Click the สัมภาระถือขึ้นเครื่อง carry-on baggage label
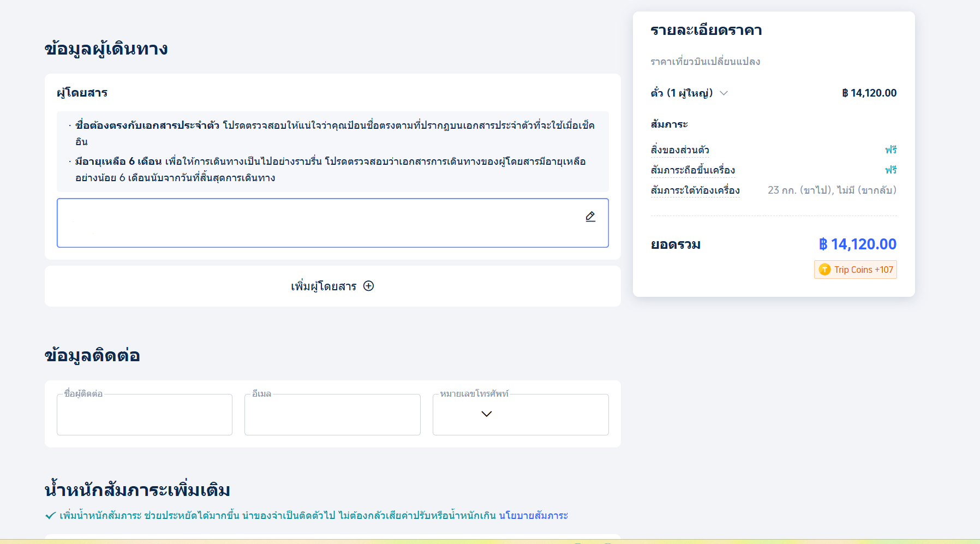 tap(693, 170)
